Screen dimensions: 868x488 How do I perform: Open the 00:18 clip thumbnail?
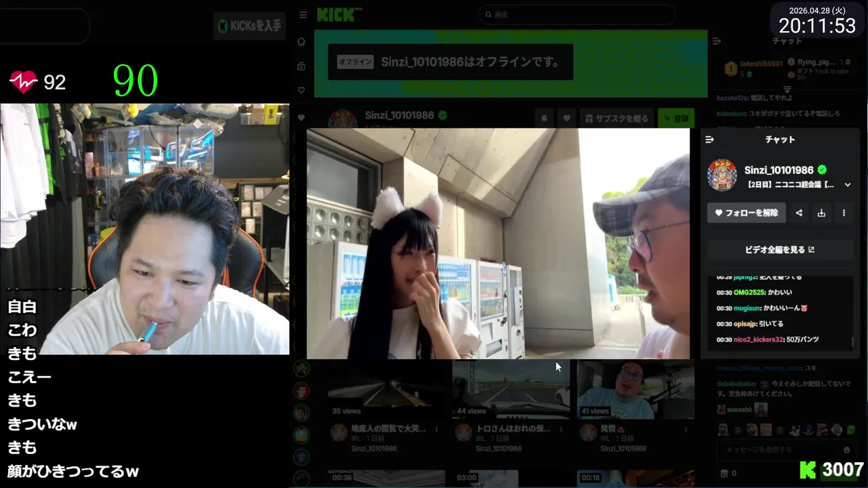tap(635, 479)
